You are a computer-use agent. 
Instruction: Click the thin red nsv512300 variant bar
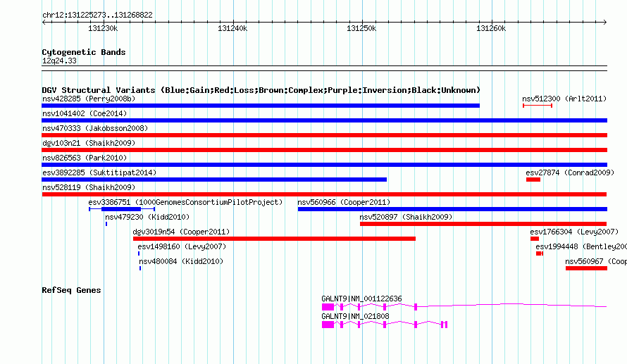(538, 106)
